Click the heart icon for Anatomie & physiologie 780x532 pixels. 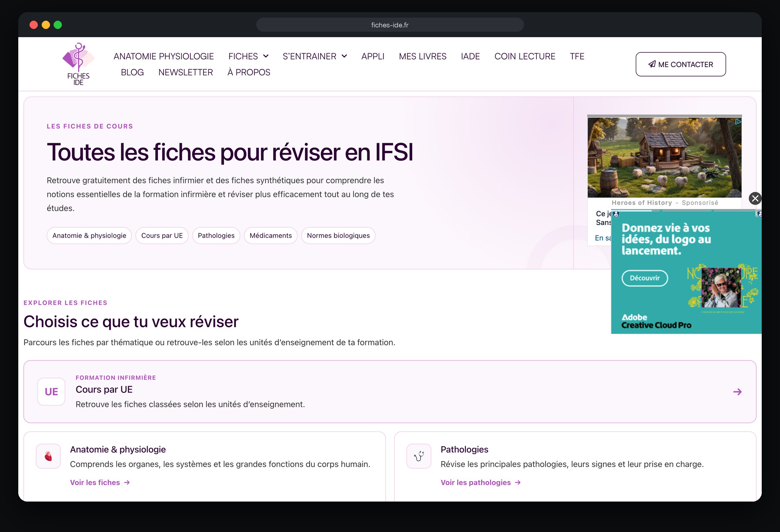click(x=48, y=456)
